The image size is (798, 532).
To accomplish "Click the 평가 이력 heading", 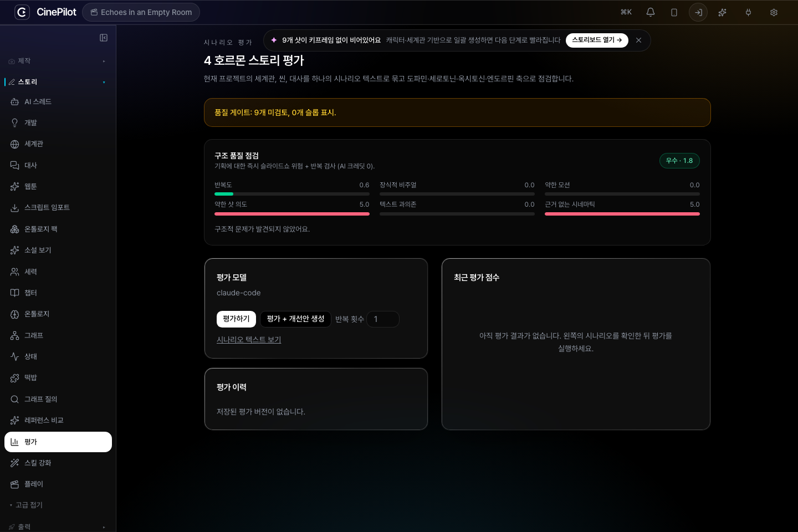I will click(x=232, y=387).
